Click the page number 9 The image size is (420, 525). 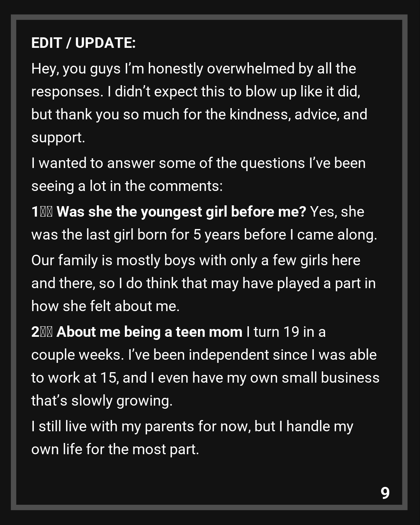(385, 493)
